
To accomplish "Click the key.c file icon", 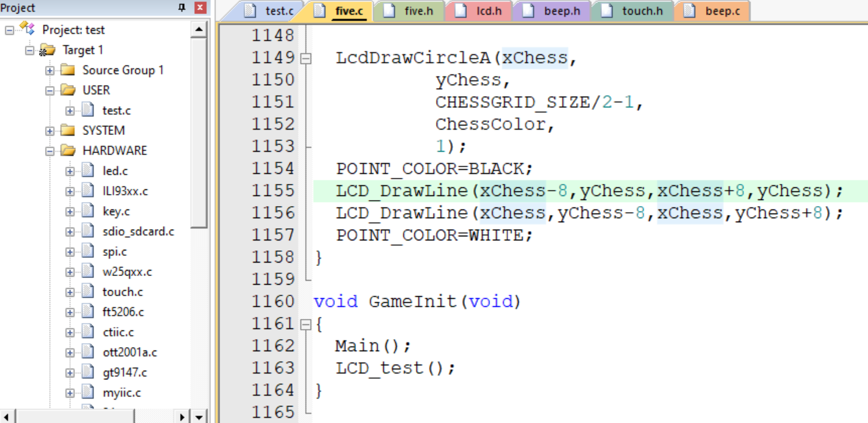I will click(x=88, y=211).
